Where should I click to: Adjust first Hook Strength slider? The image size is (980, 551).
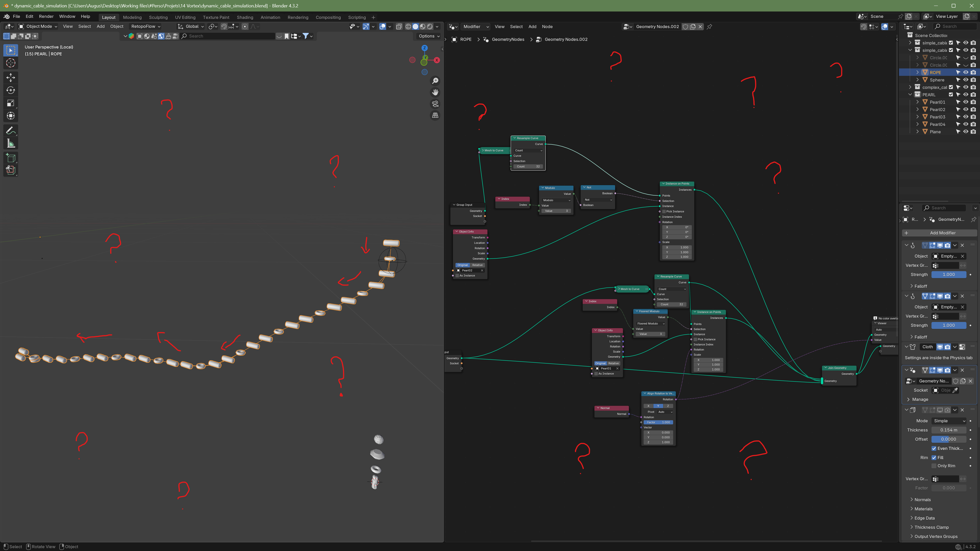[x=949, y=274]
